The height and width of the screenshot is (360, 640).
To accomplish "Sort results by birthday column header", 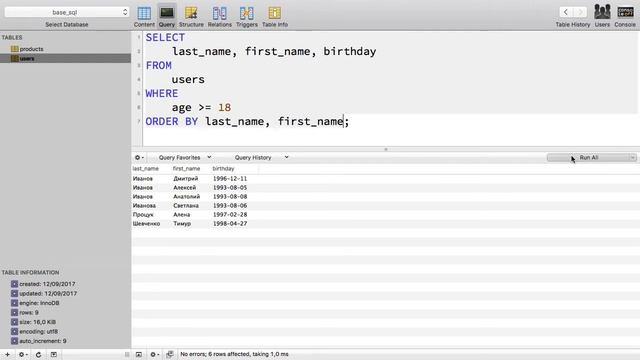I will (223, 169).
